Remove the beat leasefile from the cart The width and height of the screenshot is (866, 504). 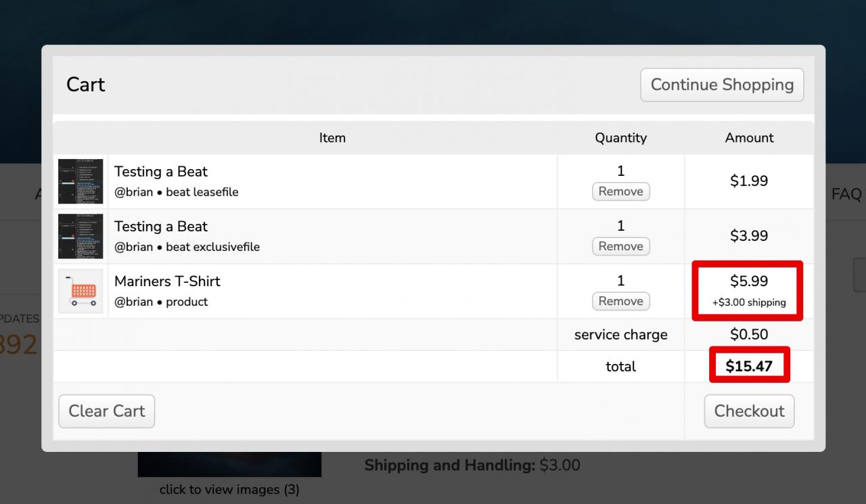(620, 191)
